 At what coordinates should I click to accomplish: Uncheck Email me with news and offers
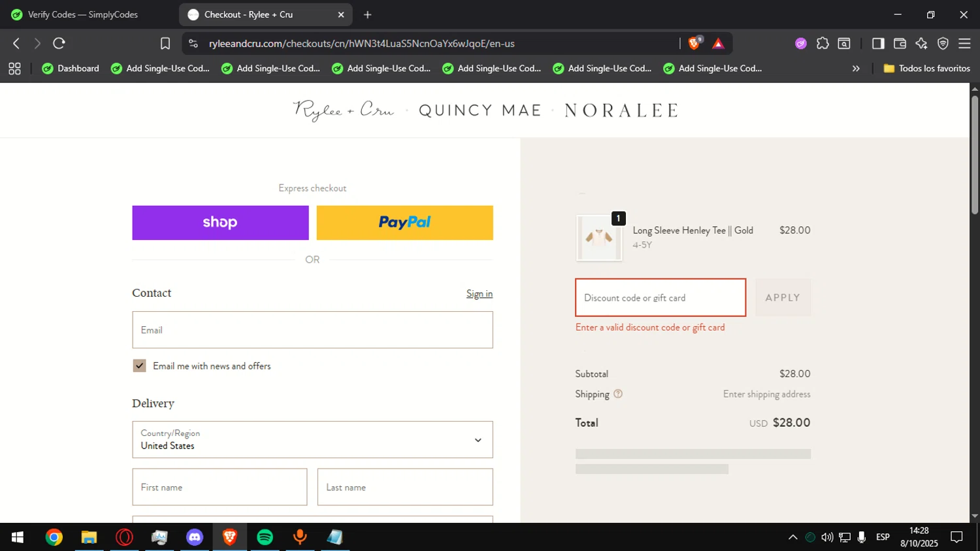139,365
